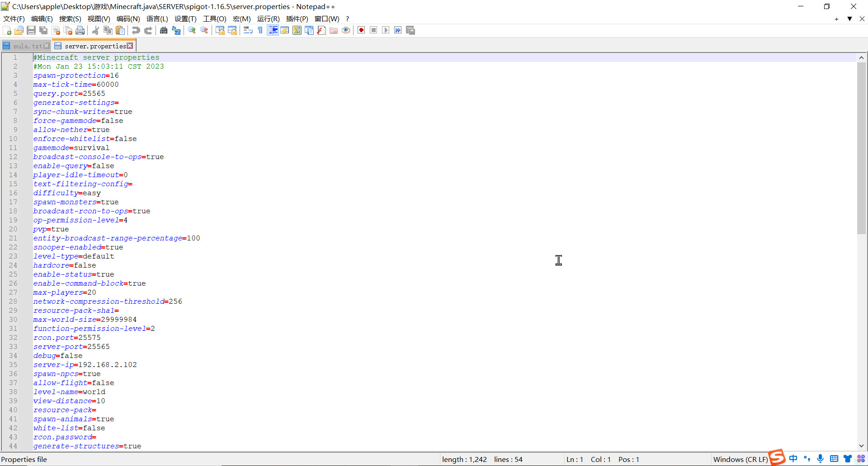Viewport: 868px width, 466px height.
Task: Start macro recording with the red dot
Action: (361, 30)
